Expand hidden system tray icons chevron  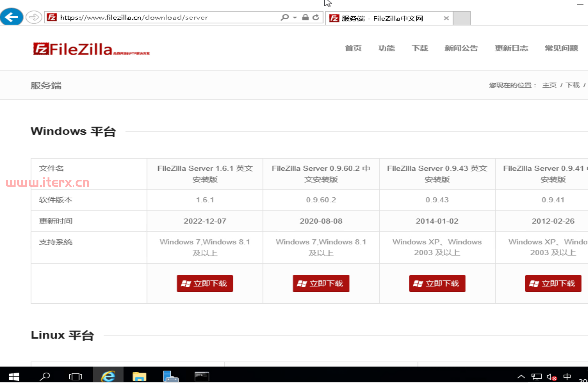521,377
